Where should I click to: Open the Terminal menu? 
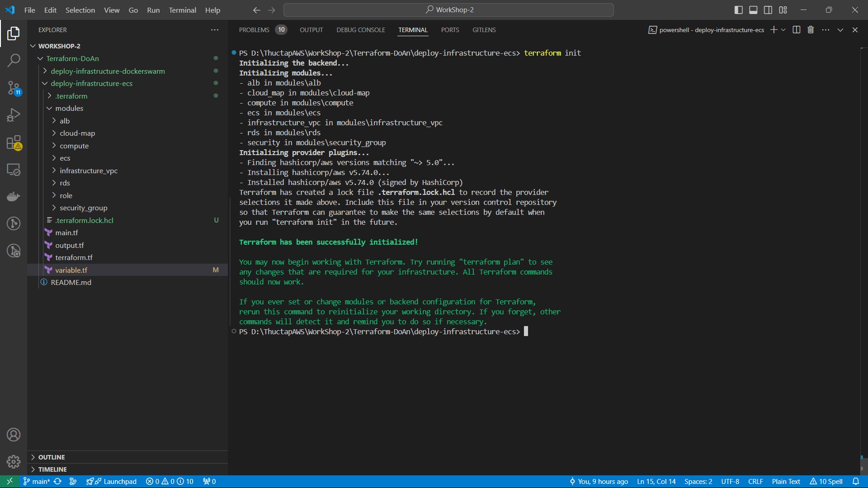182,10
